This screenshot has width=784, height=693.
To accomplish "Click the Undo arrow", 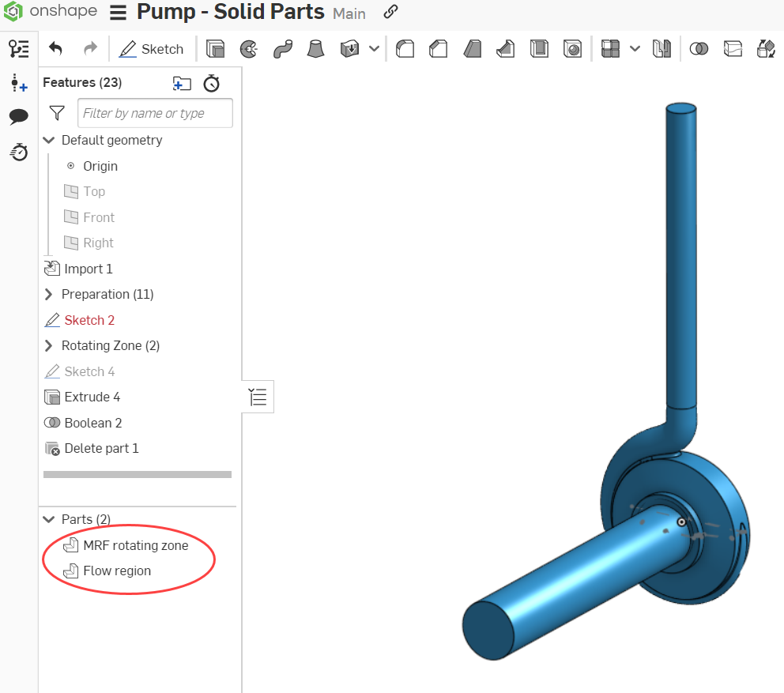I will pos(55,49).
